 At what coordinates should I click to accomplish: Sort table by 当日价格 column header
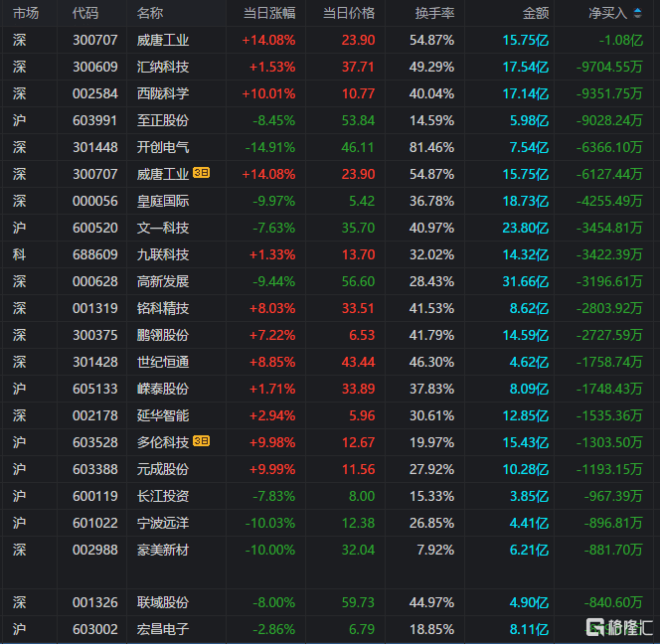pos(349,14)
